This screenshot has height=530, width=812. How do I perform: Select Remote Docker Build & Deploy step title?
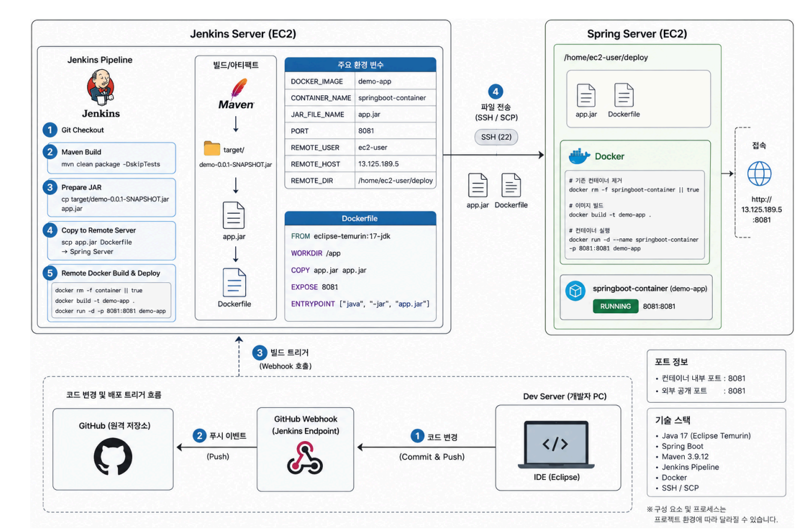click(x=111, y=272)
